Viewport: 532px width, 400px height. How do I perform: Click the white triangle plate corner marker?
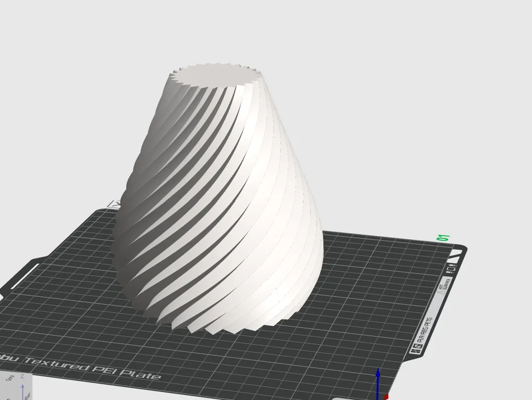pyautogui.click(x=456, y=255)
